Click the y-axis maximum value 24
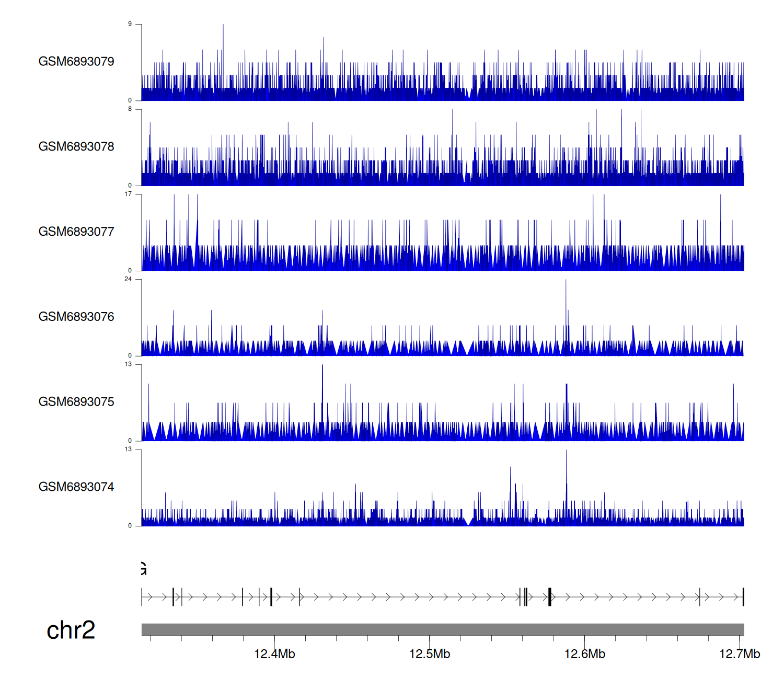This screenshot has height=690, width=784. point(128,279)
